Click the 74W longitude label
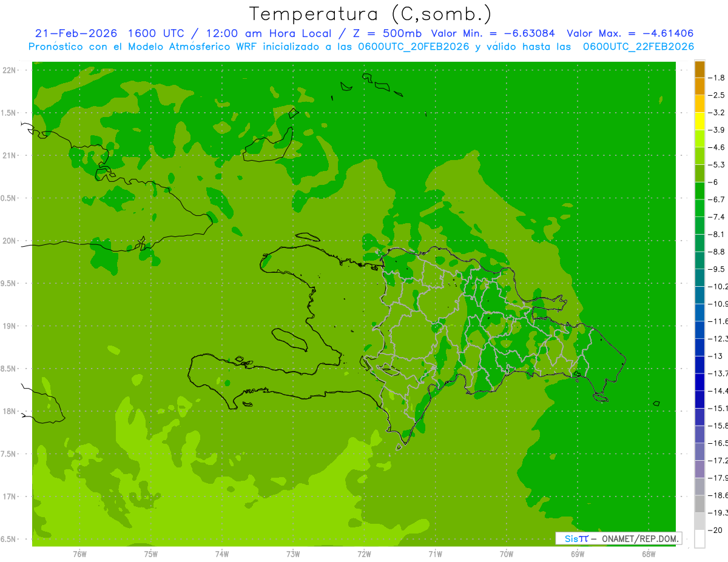728x562 pixels. coord(221,554)
